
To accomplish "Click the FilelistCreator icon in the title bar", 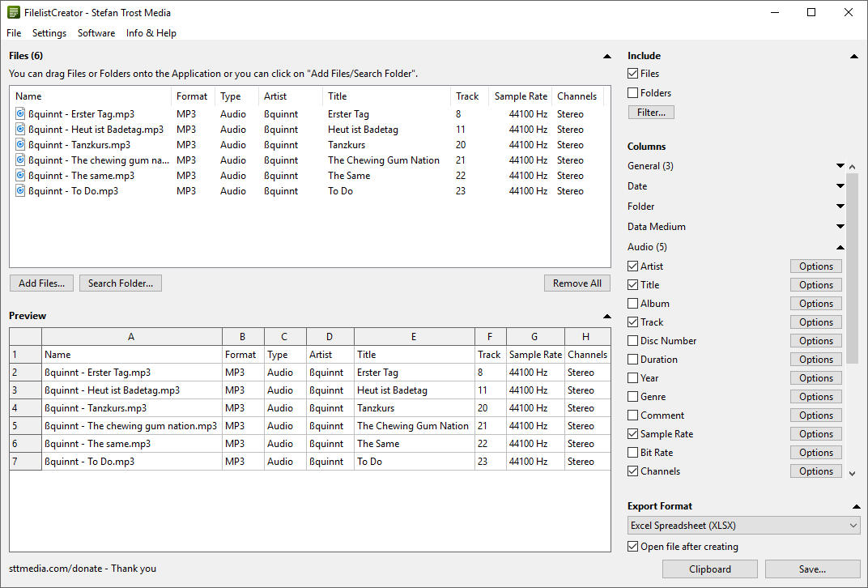I will [x=11, y=12].
